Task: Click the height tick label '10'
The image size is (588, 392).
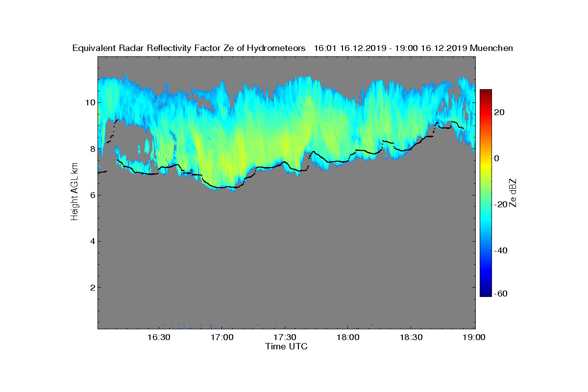Action: click(x=90, y=102)
